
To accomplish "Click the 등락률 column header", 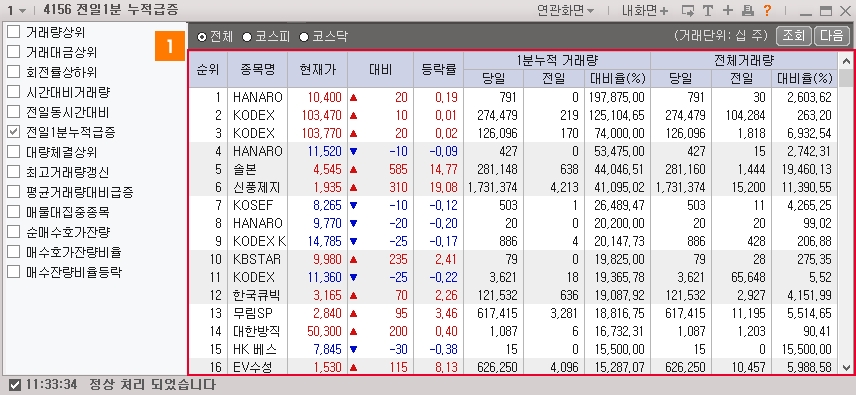I will (x=438, y=69).
